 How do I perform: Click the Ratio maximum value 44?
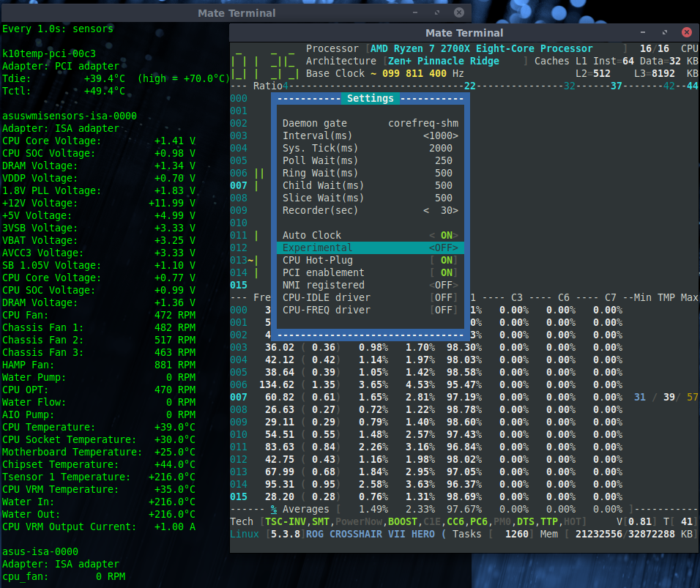[692, 86]
